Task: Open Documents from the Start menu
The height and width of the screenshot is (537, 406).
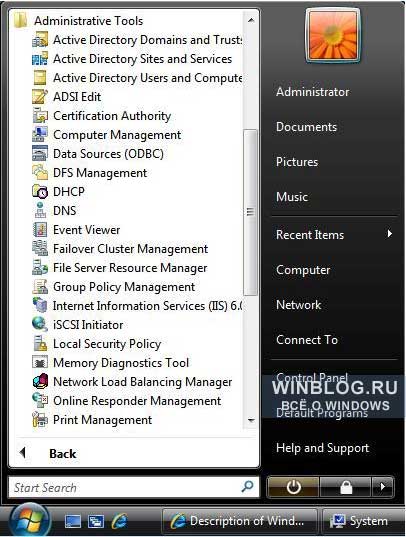Action: (x=306, y=127)
